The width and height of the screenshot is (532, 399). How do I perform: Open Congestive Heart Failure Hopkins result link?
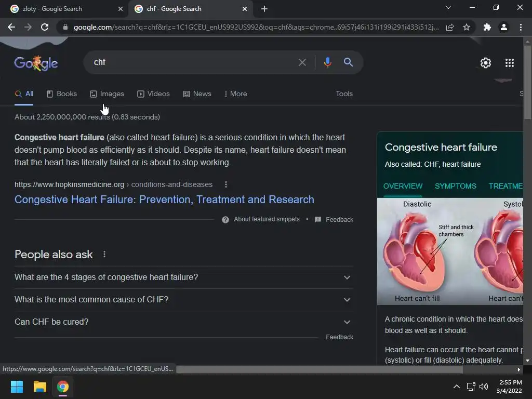164,199
